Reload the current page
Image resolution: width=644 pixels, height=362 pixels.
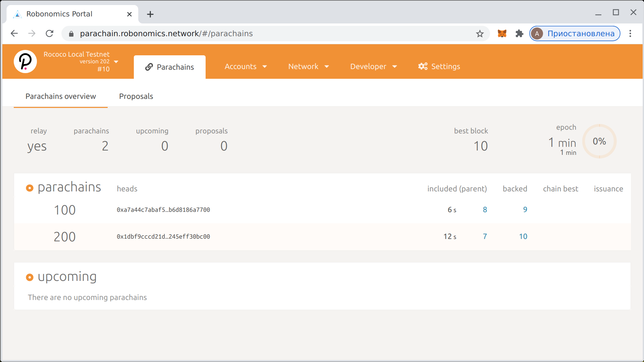click(49, 34)
